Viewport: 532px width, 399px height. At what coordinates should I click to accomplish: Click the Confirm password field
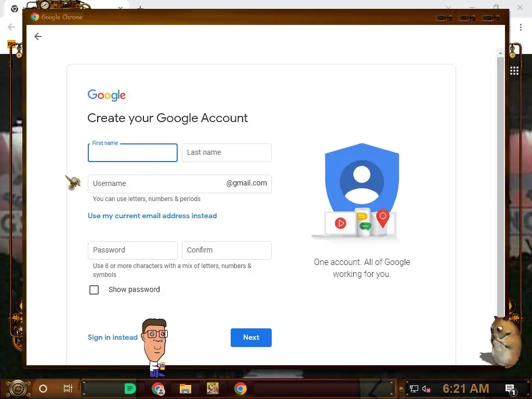[x=227, y=250]
